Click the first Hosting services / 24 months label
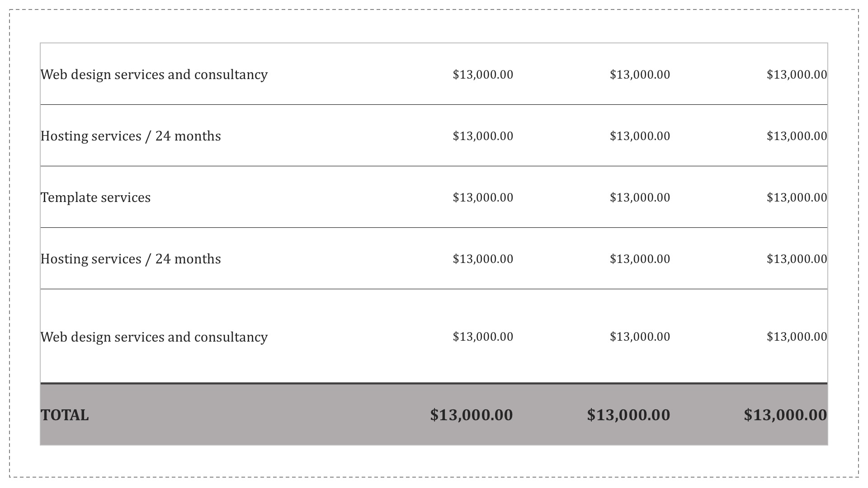This screenshot has height=488, width=868. [131, 136]
